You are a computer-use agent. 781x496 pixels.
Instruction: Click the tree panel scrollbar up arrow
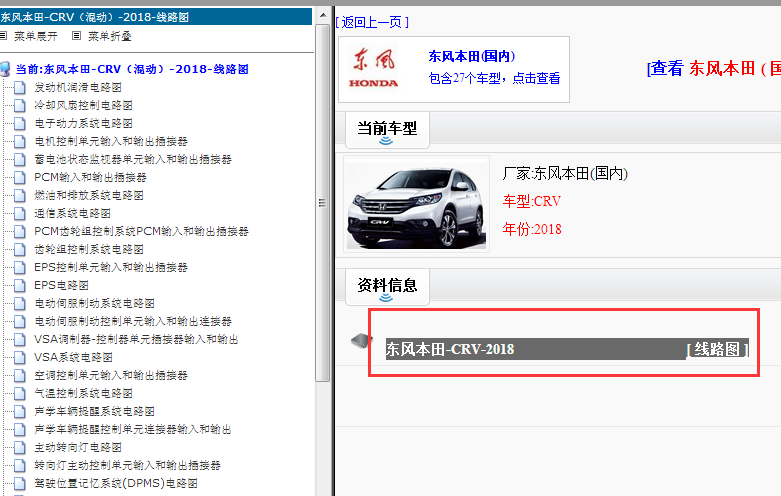323,15
